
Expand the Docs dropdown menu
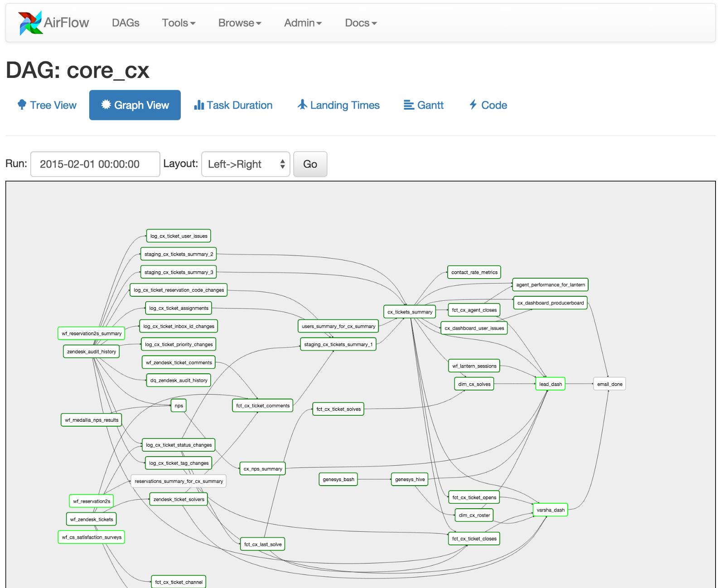[x=360, y=23]
